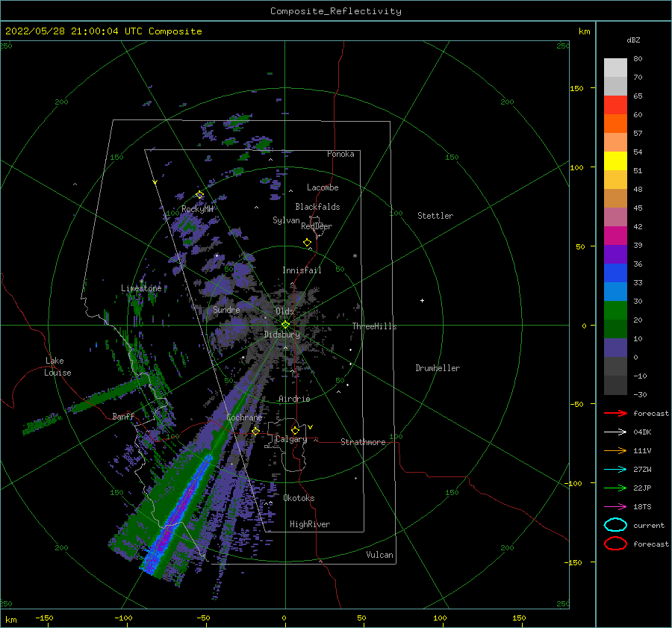Select the magenta 18TS arrow legend icon

pyautogui.click(x=615, y=507)
